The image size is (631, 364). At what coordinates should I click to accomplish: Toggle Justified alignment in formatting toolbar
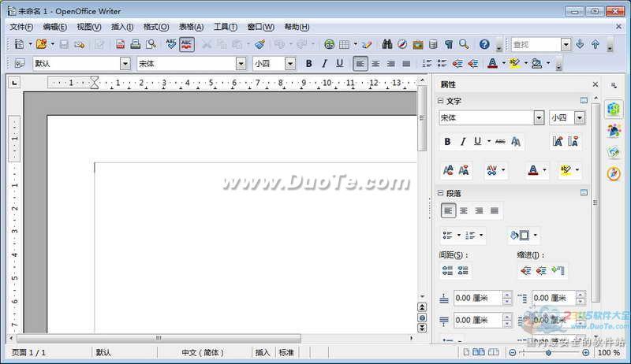coord(406,64)
